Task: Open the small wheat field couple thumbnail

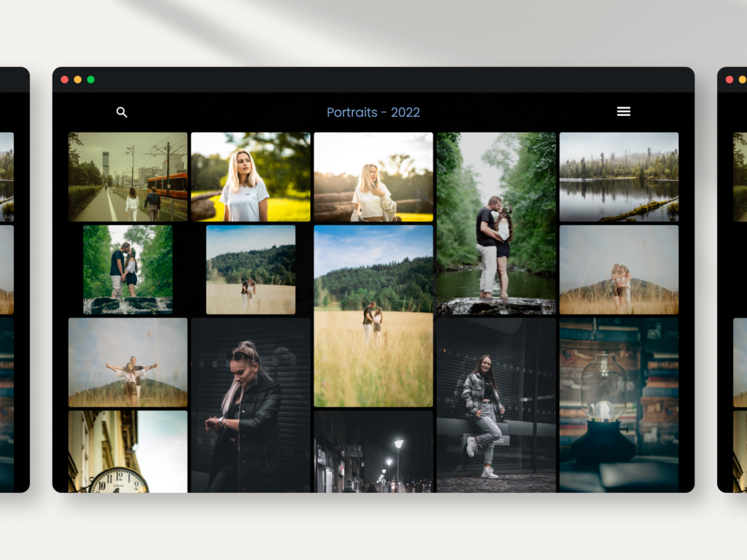Action: 251,270
